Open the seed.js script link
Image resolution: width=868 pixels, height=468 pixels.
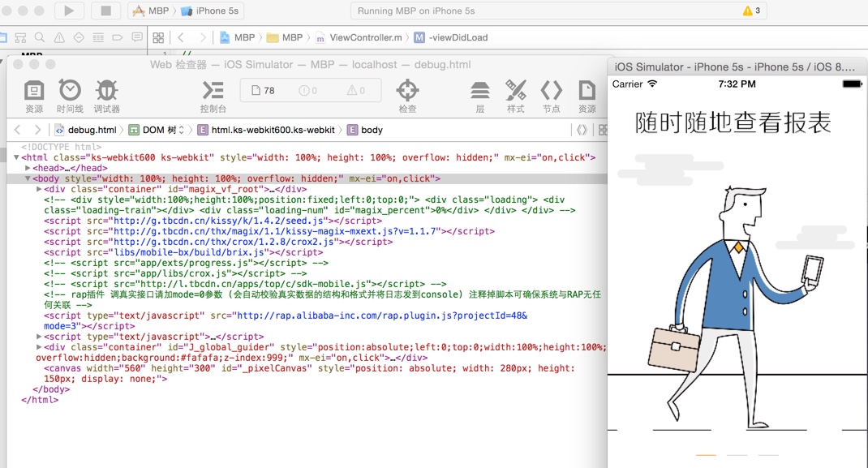218,220
